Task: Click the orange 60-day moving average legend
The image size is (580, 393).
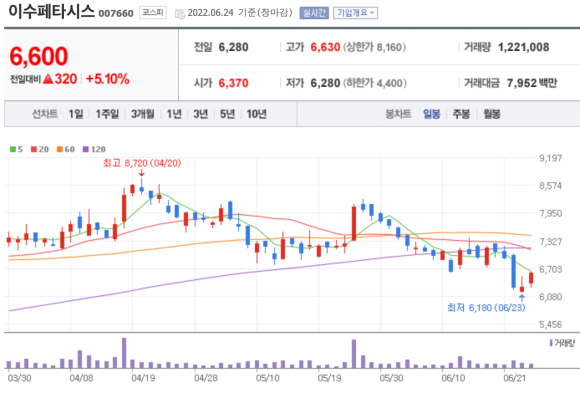Action: (65, 149)
